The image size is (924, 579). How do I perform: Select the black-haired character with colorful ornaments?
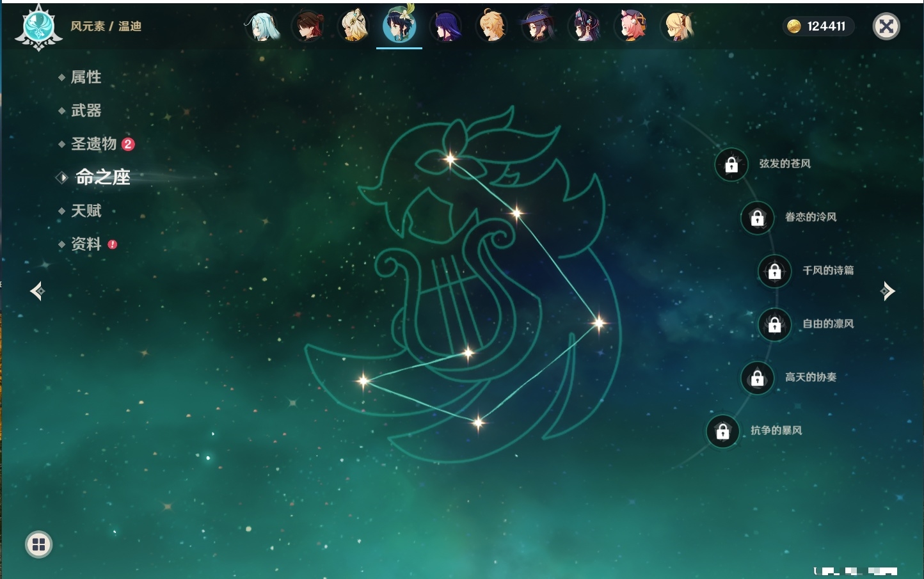pos(584,26)
